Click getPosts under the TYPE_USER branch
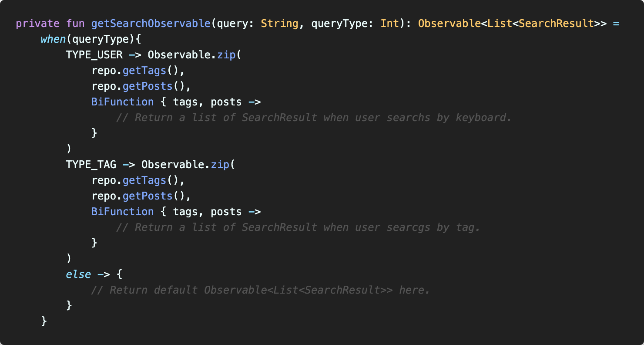Screen dimensions: 644x345 coord(148,86)
